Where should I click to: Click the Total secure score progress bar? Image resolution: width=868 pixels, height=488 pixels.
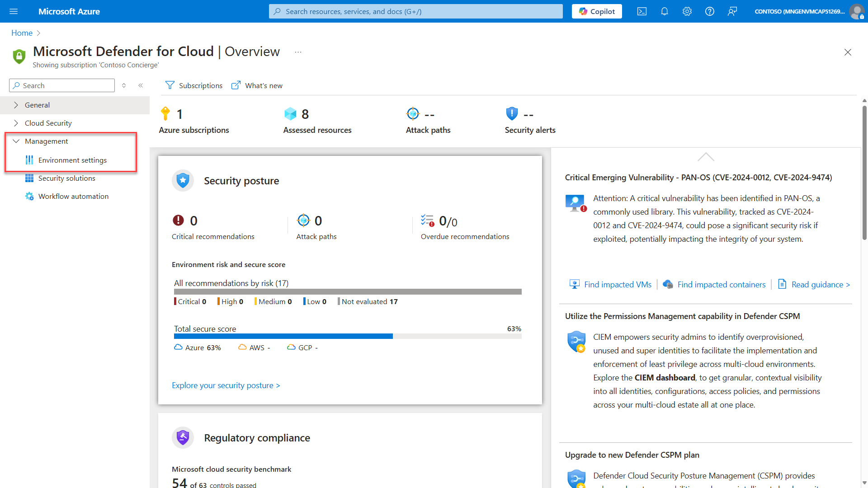tap(348, 336)
